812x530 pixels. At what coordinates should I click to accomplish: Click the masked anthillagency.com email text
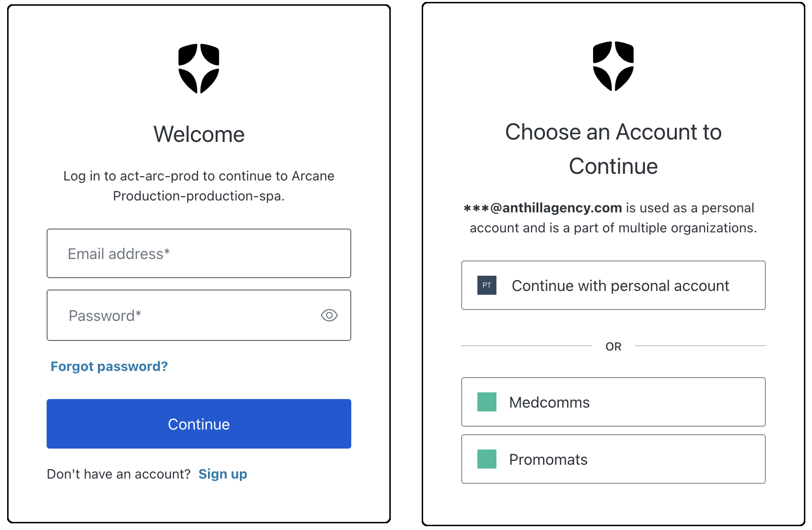point(543,208)
